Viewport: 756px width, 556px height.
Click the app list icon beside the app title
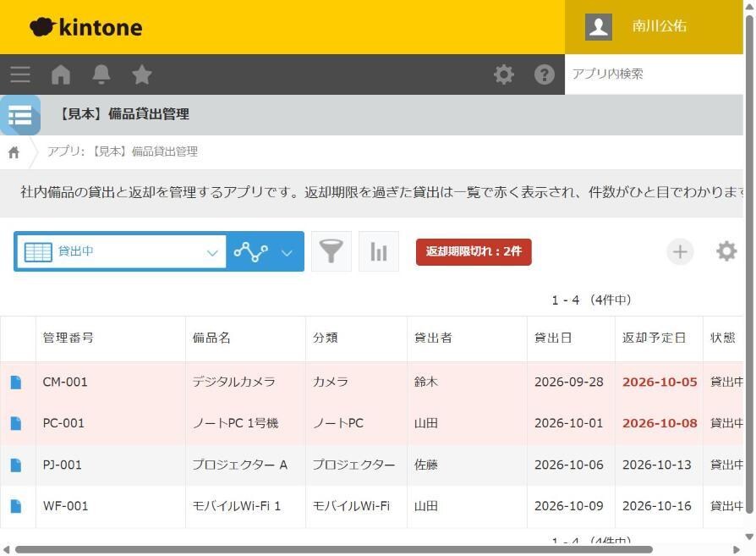(x=20, y=115)
